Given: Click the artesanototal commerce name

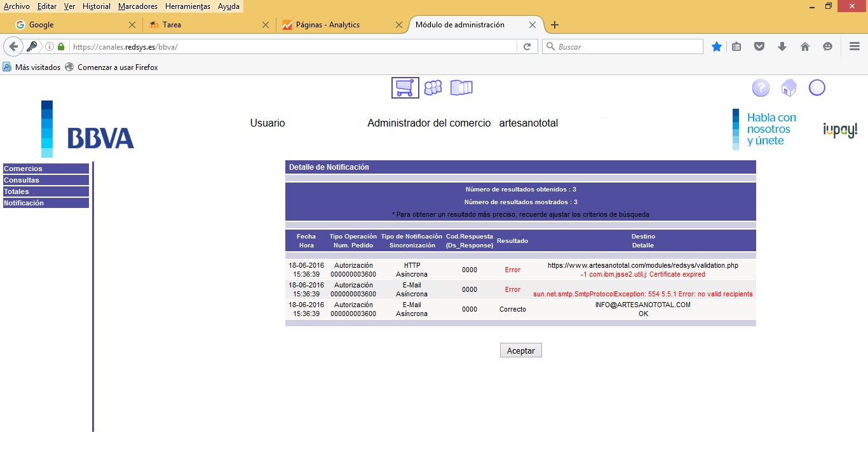Looking at the screenshot, I should 529,123.
